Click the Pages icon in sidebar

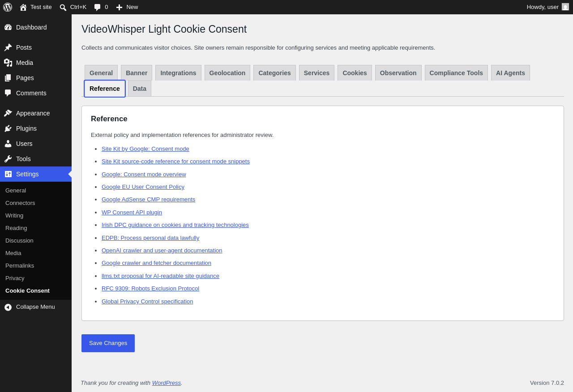(8, 78)
